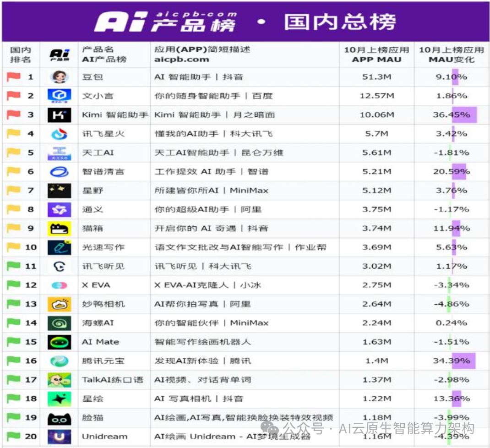Click the 51.3M MAU value
490x448 pixels.
(376, 77)
